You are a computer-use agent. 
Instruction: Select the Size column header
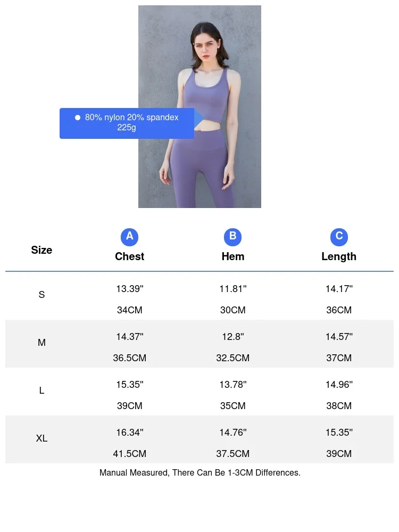click(41, 250)
